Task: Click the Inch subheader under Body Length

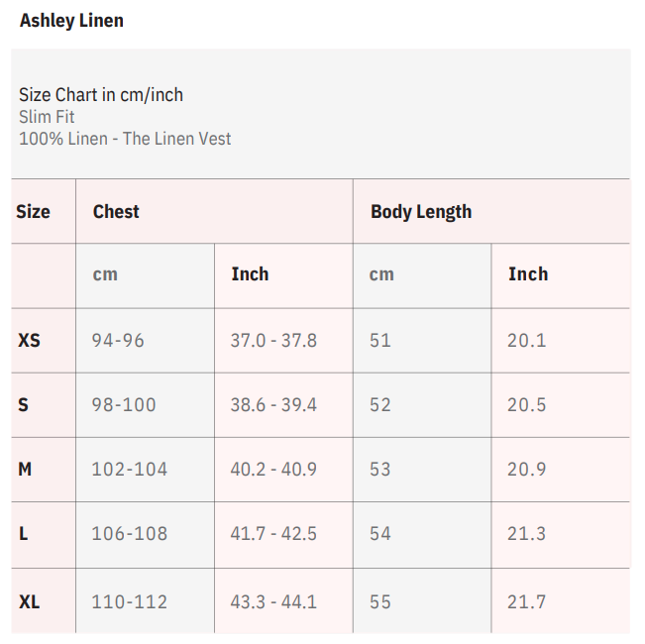Action: click(528, 274)
